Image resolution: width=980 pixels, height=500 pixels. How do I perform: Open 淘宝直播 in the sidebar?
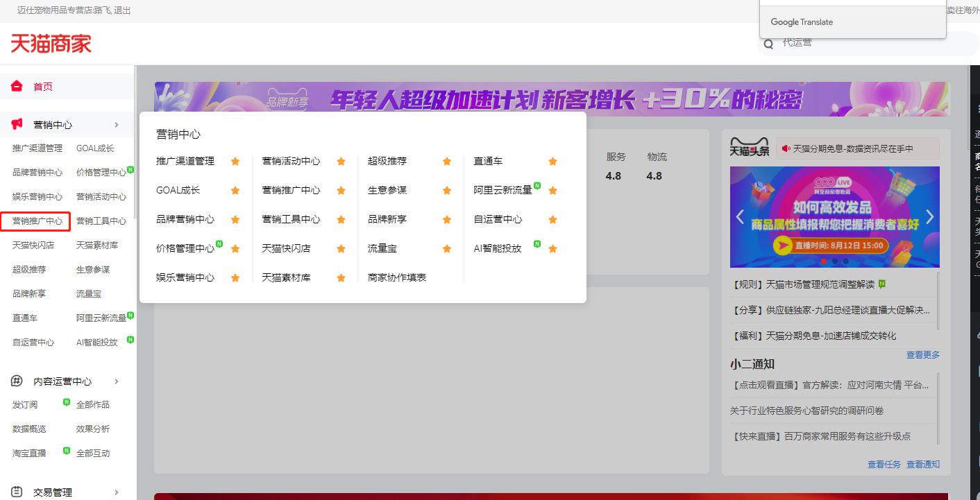[x=29, y=454]
